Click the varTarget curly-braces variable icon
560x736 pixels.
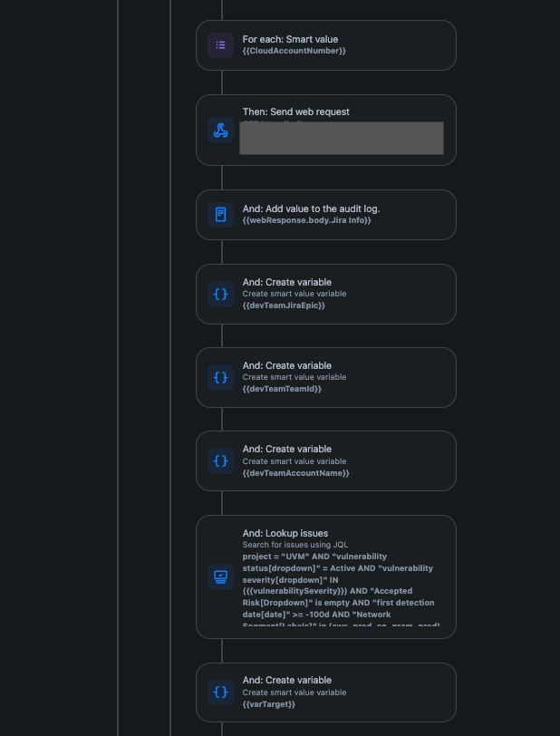[x=220, y=692]
